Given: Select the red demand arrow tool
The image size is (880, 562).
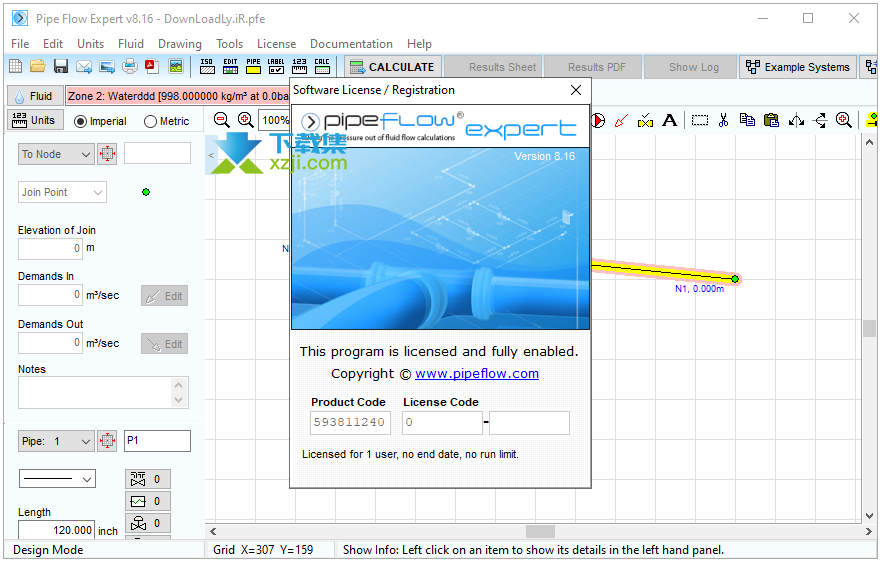Looking at the screenshot, I should [621, 120].
